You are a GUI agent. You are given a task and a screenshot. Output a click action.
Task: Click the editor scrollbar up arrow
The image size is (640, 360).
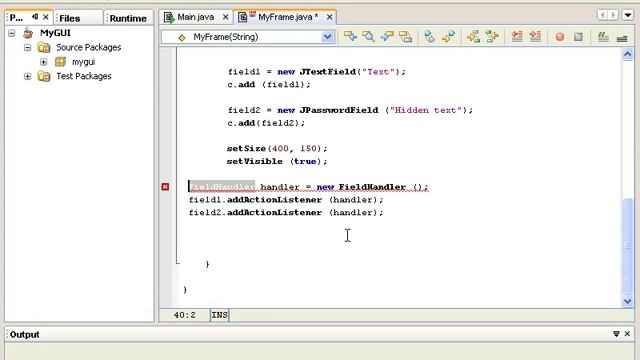pos(627,54)
